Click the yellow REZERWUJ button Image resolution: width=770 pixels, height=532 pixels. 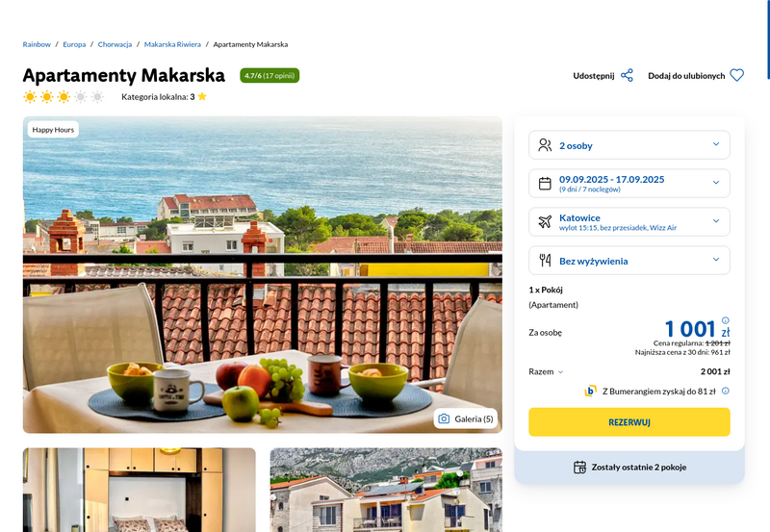click(629, 422)
